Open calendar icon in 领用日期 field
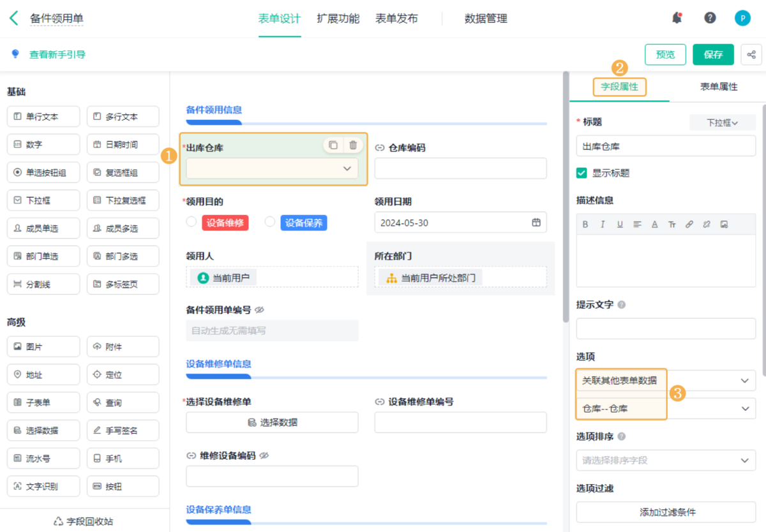The width and height of the screenshot is (766, 532). click(x=536, y=223)
